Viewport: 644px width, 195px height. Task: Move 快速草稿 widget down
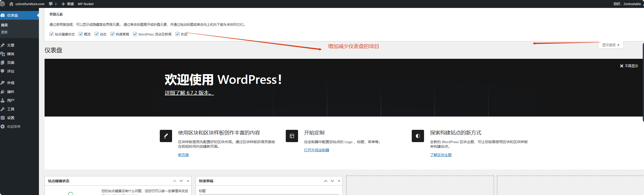[x=332, y=181]
